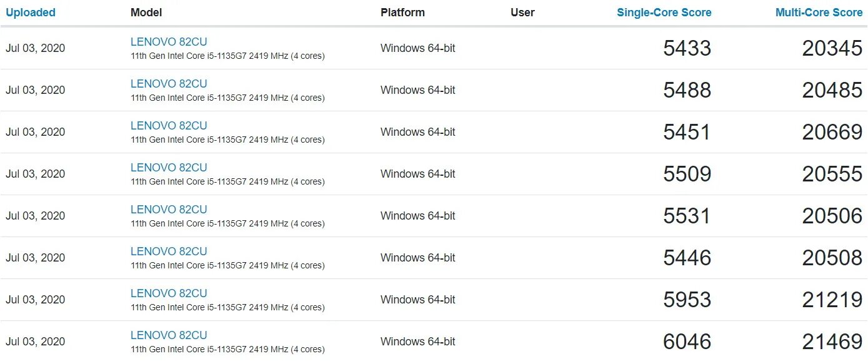Open LENOVO 82CU result scoring 5451
The height and width of the screenshot is (361, 868).
(169, 126)
